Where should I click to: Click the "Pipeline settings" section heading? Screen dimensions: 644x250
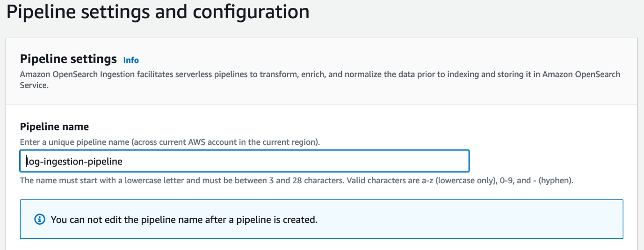pos(68,59)
